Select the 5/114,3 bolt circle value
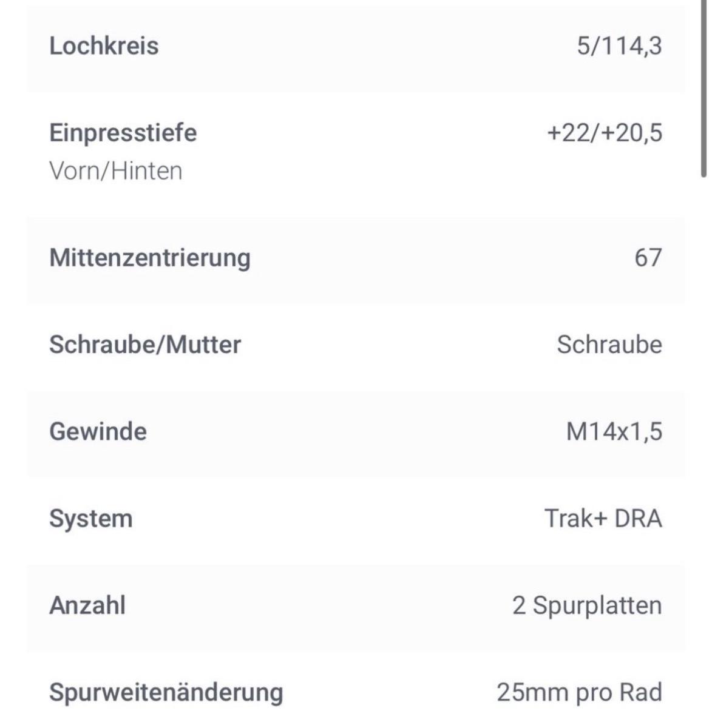The height and width of the screenshot is (728, 712). [619, 46]
